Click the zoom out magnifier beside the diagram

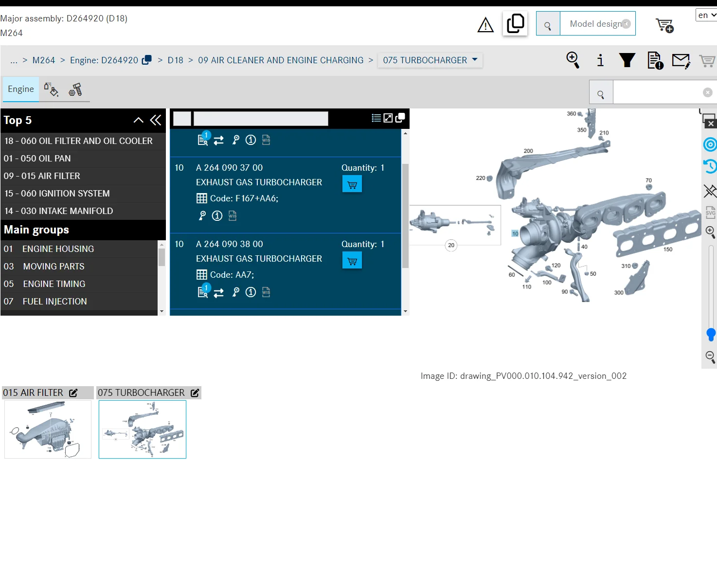[711, 357]
